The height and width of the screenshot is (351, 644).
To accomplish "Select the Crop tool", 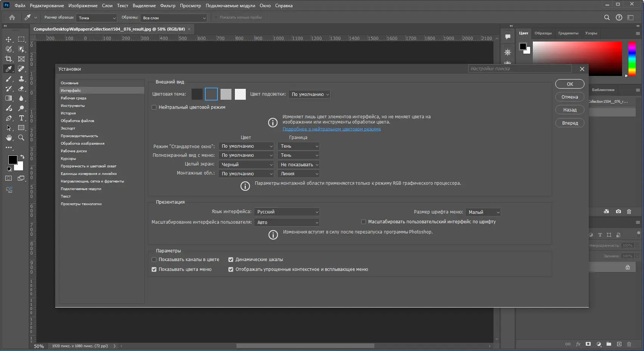I will click(x=9, y=59).
